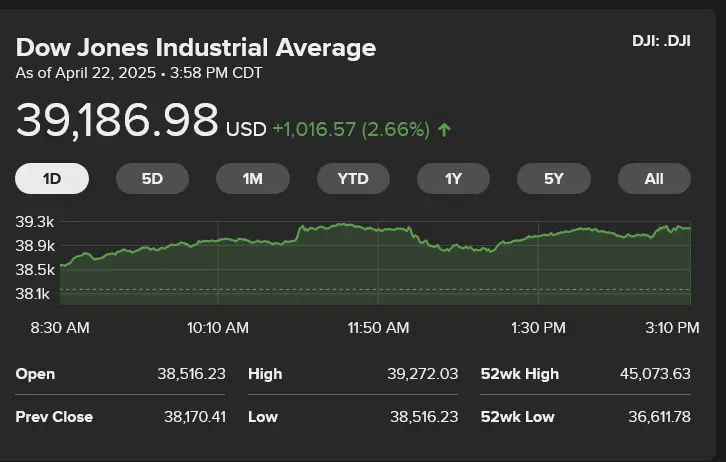Screen dimensions: 726x462
Task: Select the All time range tab
Action: [654, 179]
